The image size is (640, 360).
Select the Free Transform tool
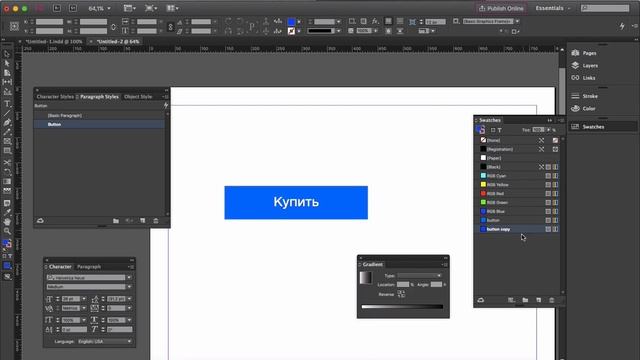pyautogui.click(x=7, y=172)
